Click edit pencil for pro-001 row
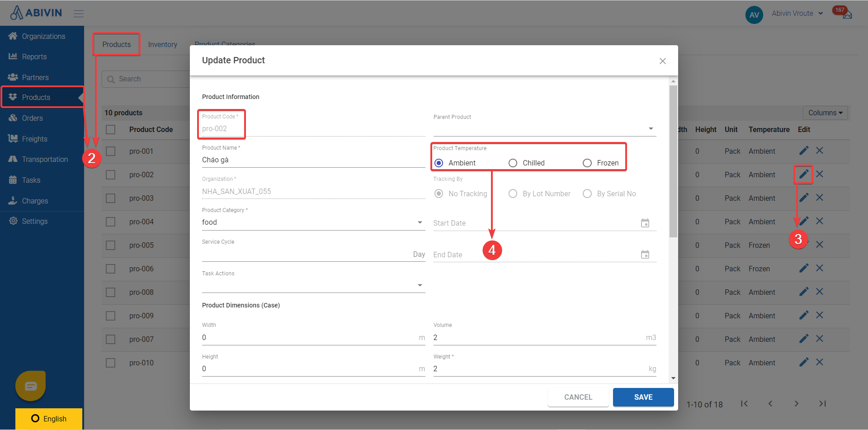The height and width of the screenshot is (430, 868). 804,151
